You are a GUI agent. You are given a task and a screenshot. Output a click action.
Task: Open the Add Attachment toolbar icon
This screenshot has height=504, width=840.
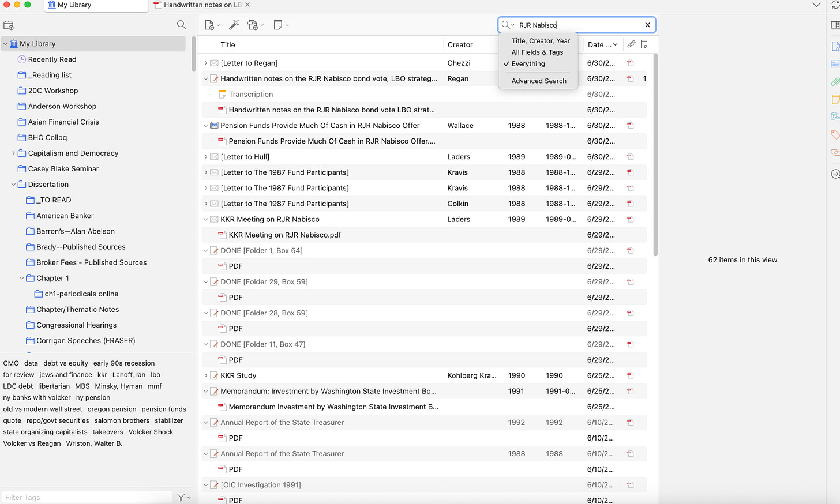255,25
